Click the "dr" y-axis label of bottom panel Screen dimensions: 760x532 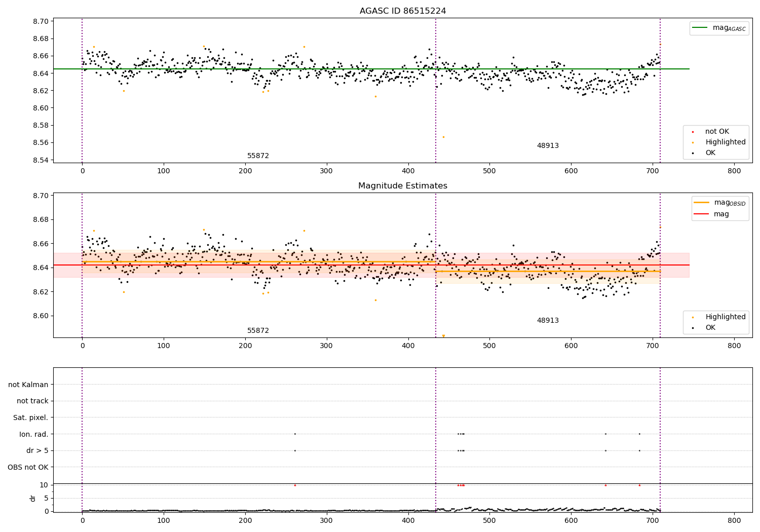tap(33, 498)
